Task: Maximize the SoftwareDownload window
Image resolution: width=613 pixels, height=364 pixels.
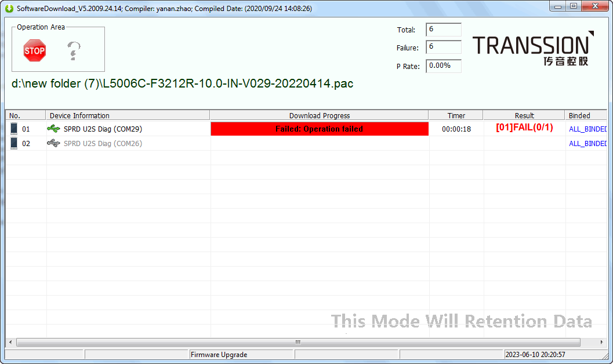Action: 574,6
